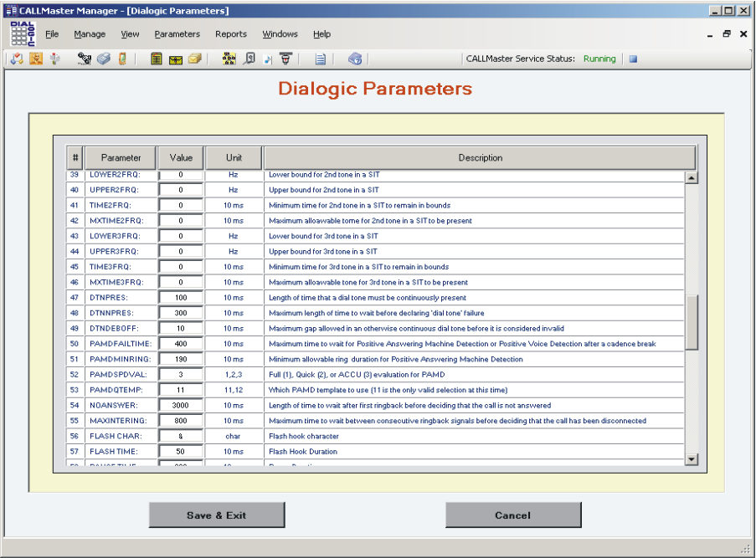This screenshot has height=558, width=756.
Task: Open the Reports menu
Action: coord(231,34)
